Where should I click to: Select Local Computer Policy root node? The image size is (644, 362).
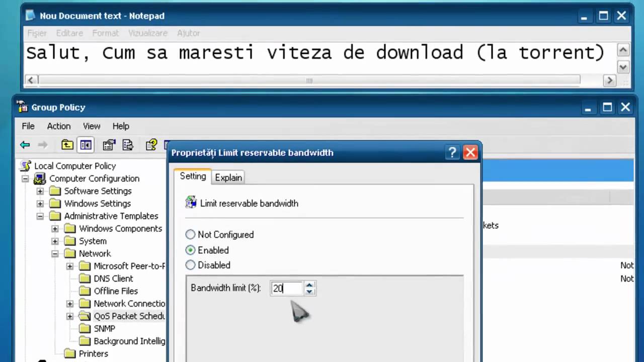tap(75, 166)
